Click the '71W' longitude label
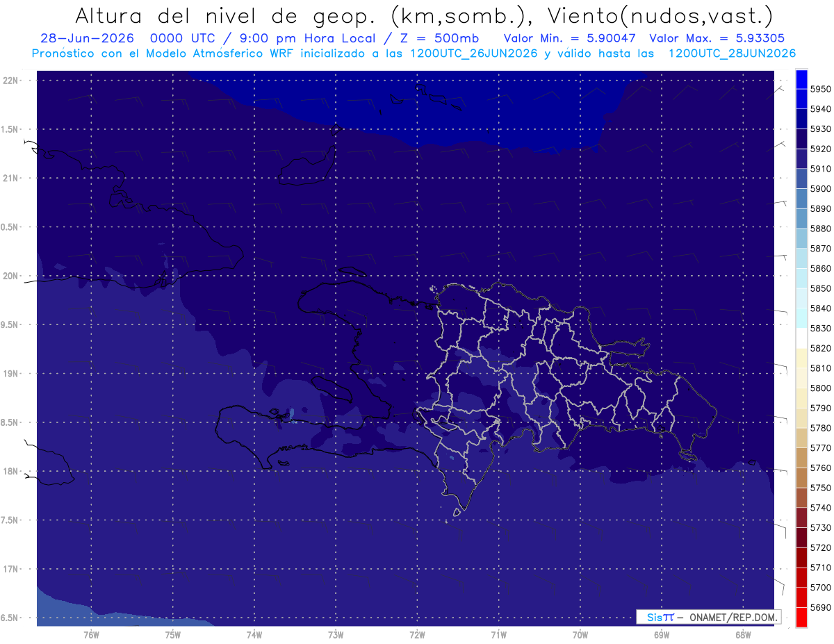The width and height of the screenshot is (834, 644). [x=498, y=634]
